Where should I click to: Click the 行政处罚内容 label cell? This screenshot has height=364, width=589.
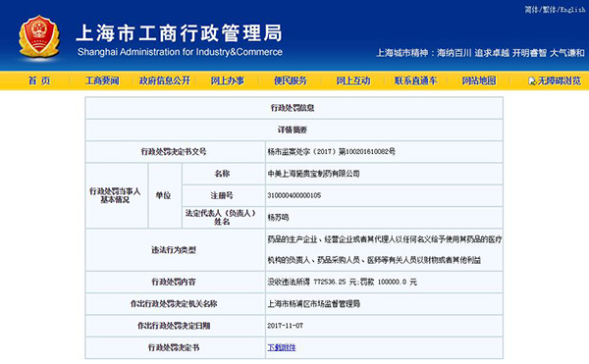pyautogui.click(x=175, y=282)
